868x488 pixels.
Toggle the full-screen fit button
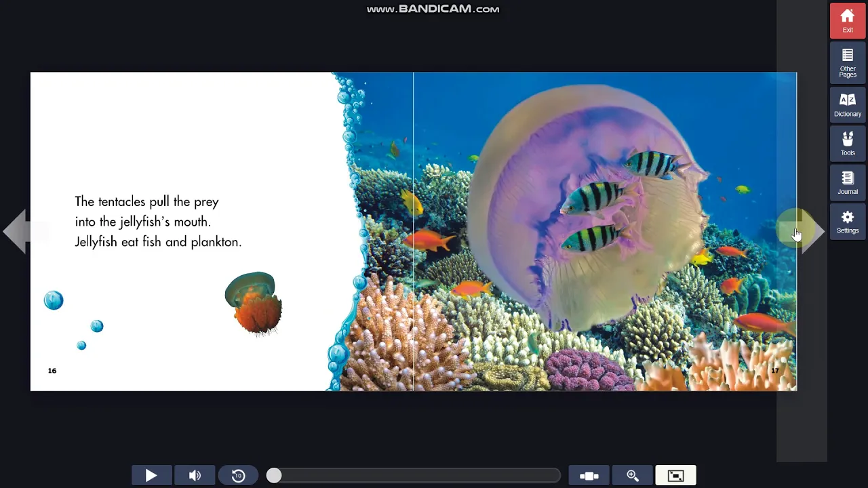click(x=675, y=476)
